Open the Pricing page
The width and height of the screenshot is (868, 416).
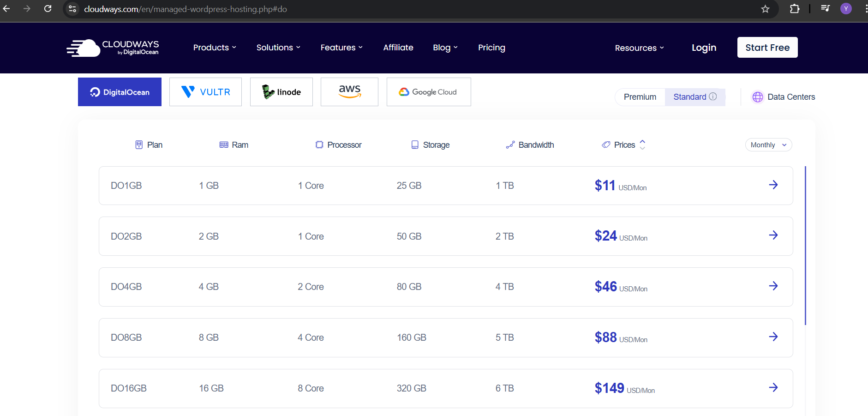[491, 48]
